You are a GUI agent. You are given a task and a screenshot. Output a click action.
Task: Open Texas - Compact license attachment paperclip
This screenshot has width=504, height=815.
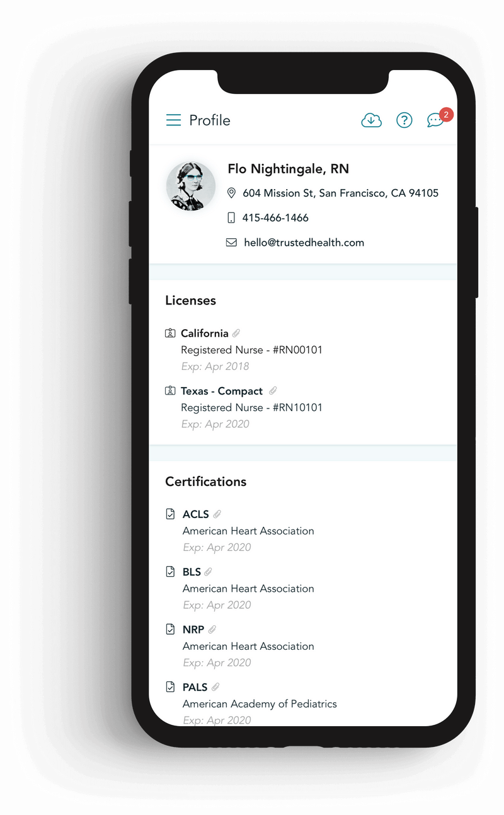273,391
